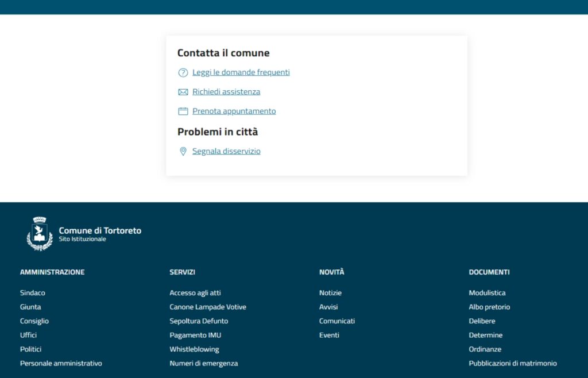
Task: Open Eventi in the Novità column
Action: click(329, 335)
